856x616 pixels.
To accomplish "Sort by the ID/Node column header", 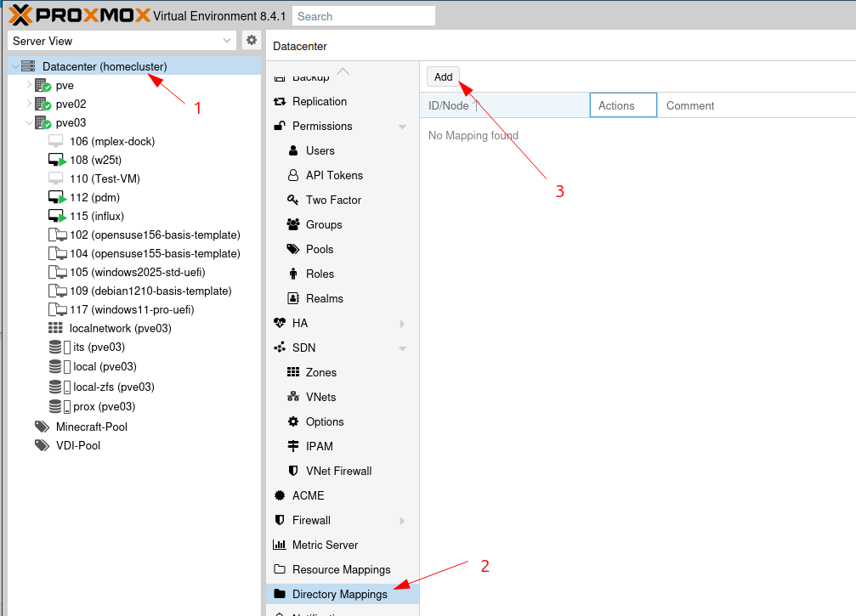I will click(x=505, y=105).
